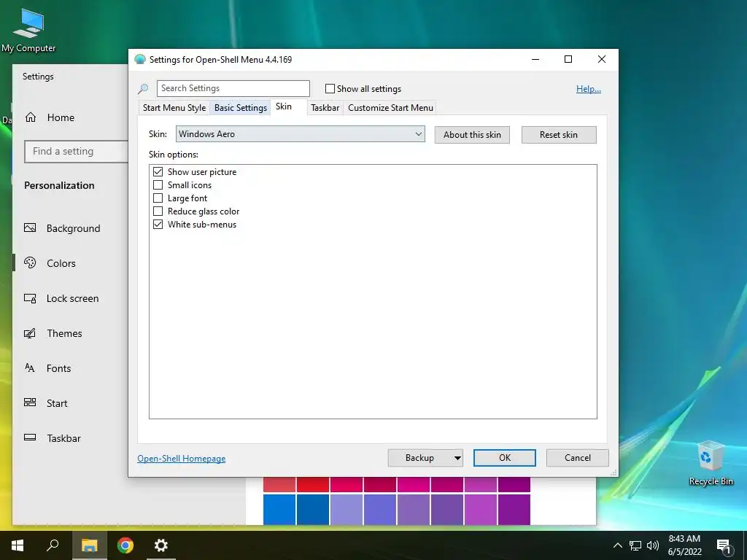Click the Cancel button
The height and width of the screenshot is (560, 747).
(578, 458)
